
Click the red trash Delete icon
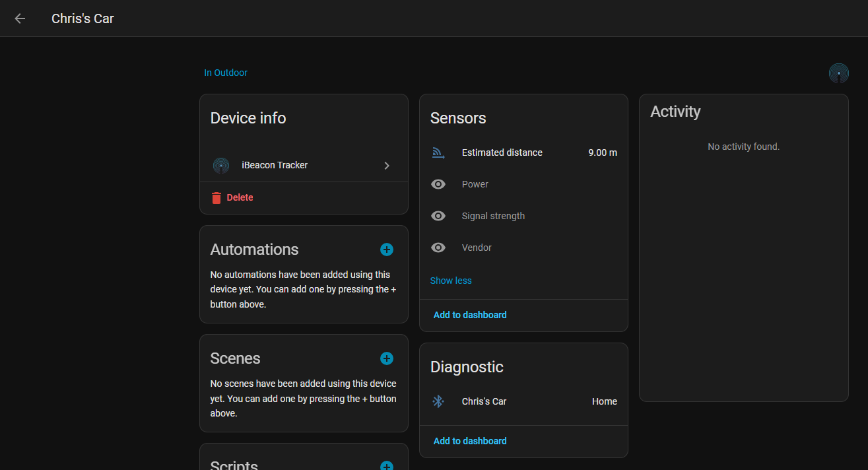[217, 197]
